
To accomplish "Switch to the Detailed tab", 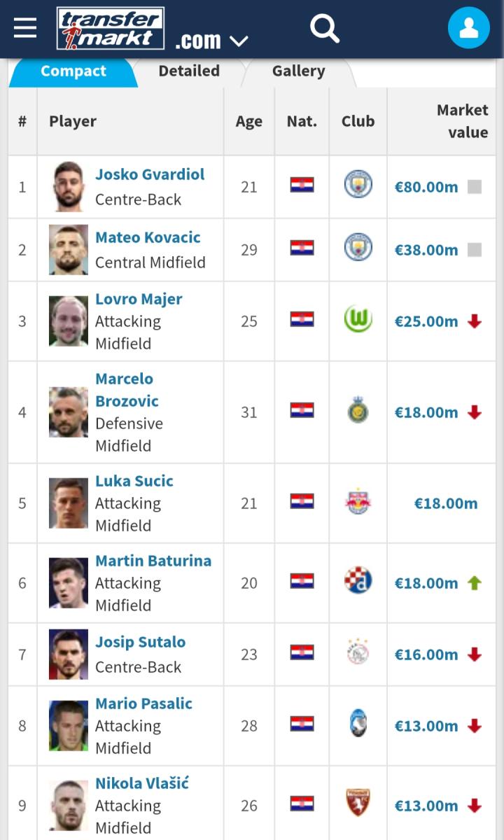I will 189,71.
